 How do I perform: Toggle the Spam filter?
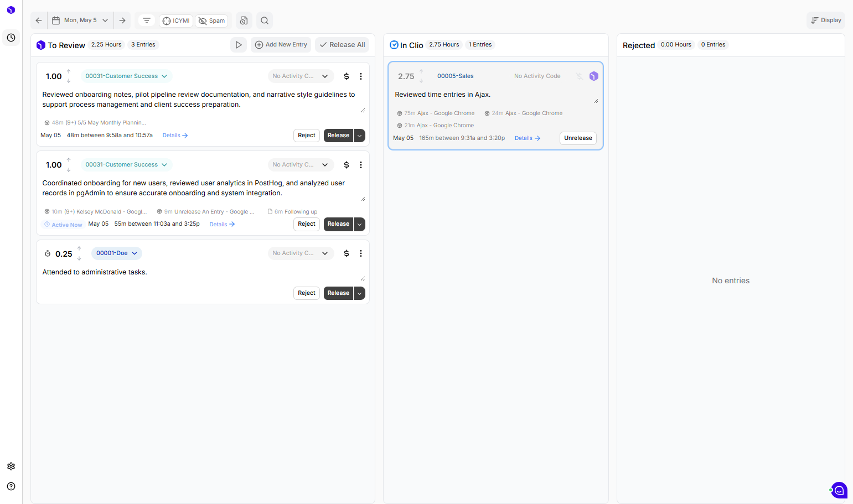coord(211,21)
